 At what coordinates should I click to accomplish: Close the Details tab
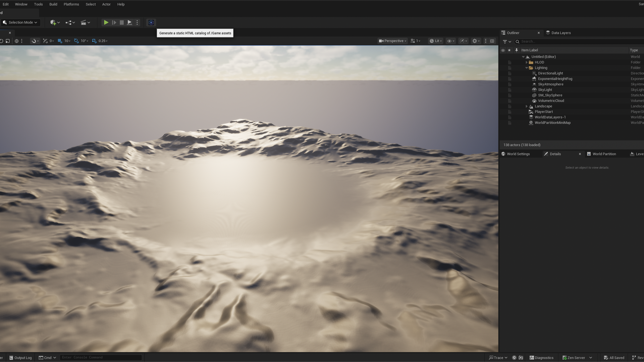coord(580,154)
